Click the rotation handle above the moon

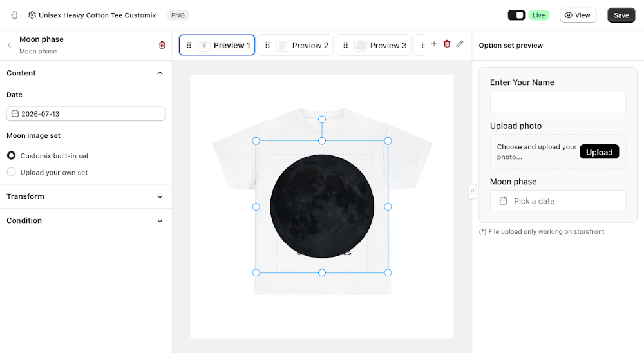tap(322, 120)
